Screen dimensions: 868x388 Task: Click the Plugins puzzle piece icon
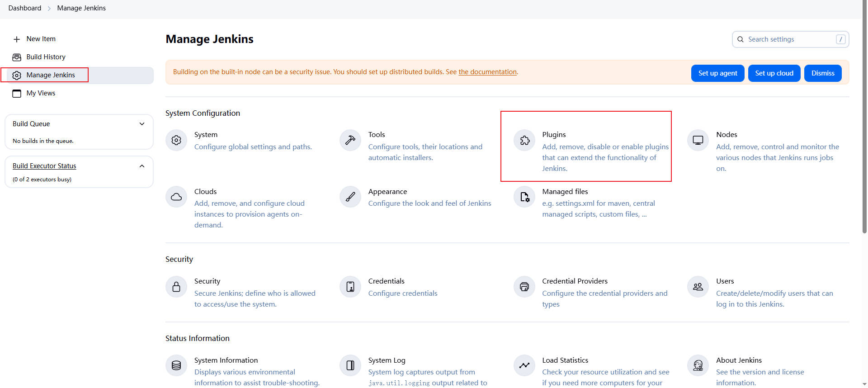coord(524,140)
